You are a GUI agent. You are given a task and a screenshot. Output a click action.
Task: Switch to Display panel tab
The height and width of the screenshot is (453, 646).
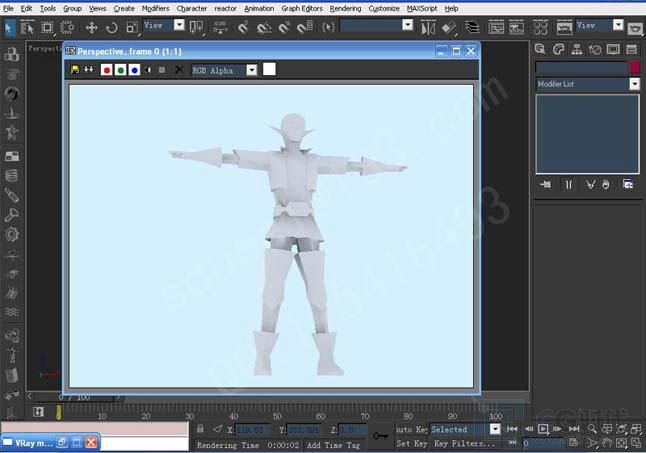613,49
